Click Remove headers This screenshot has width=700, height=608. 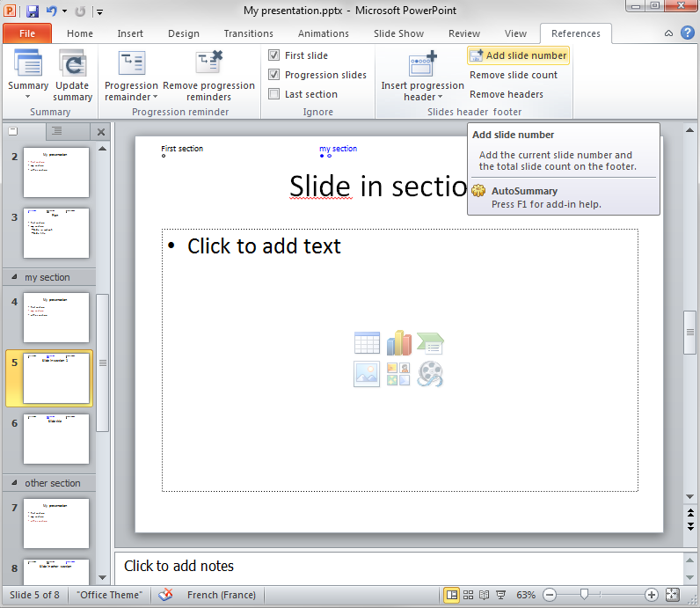(507, 94)
